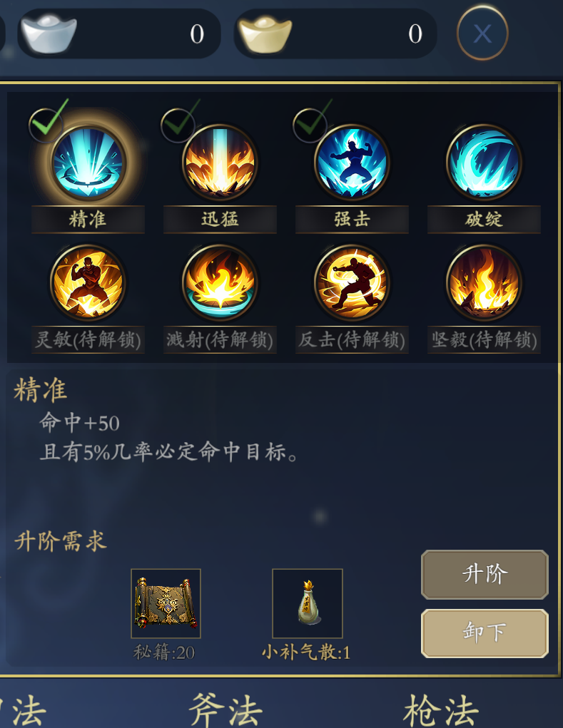Open the 秘籍 scroll requirement item
Screen dimensions: 563x728
[166, 603]
